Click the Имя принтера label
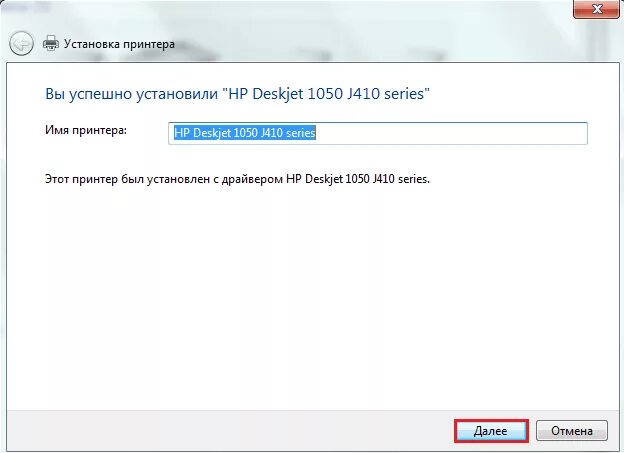This screenshot has width=624, height=453. tap(86, 130)
